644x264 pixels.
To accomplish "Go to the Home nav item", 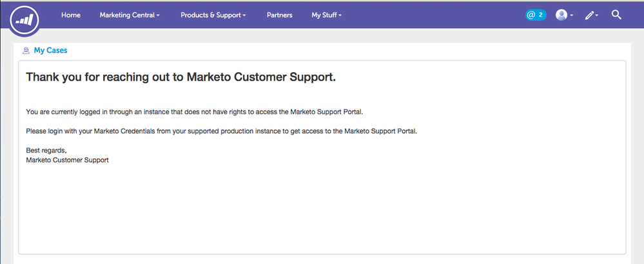I will tap(70, 15).
